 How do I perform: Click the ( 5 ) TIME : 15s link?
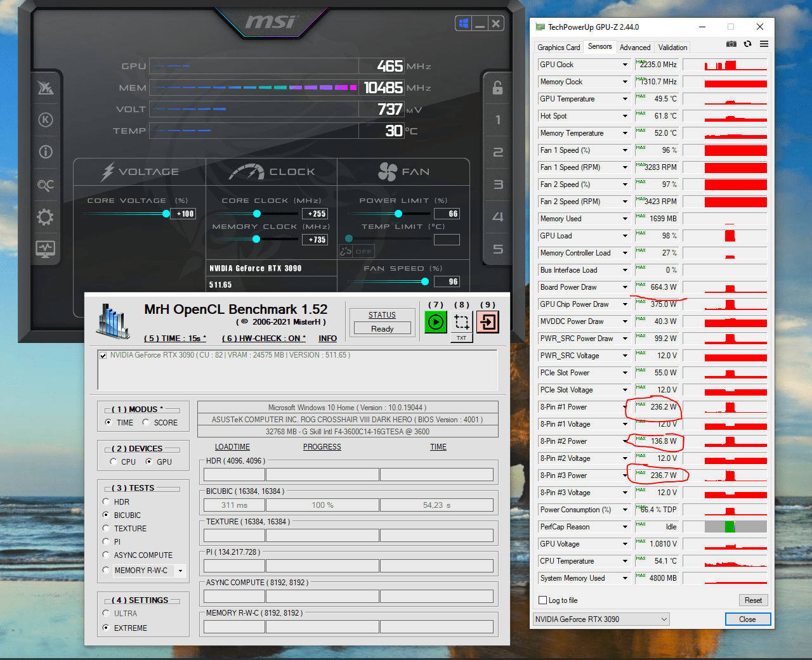coord(175,339)
